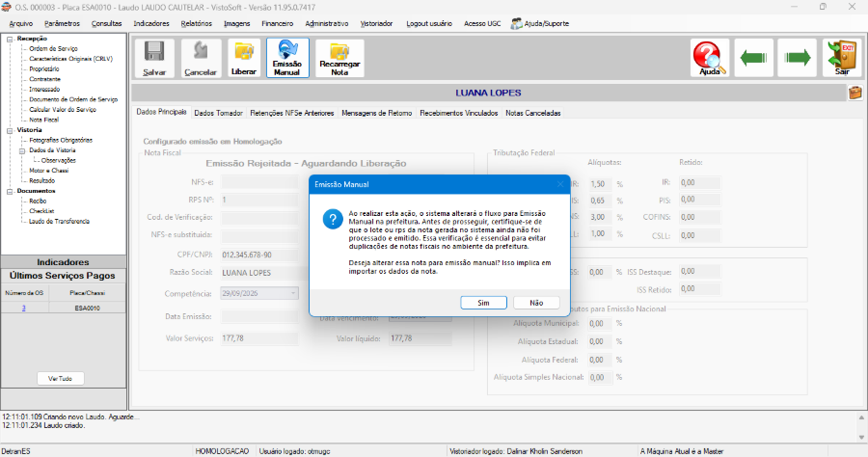Click the Recarregar Nota icon
The width and height of the screenshot is (868, 457).
pyautogui.click(x=339, y=51)
